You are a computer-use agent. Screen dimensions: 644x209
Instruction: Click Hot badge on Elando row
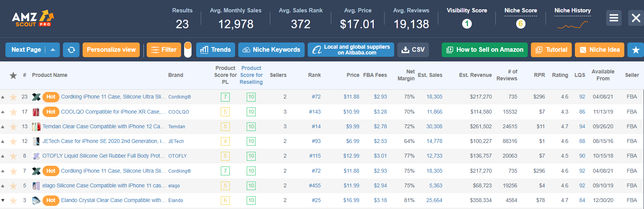(51, 201)
